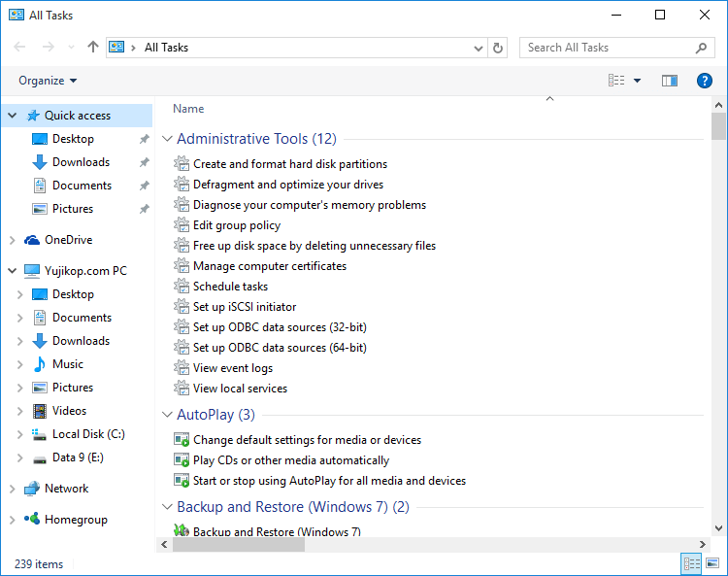728x576 pixels.
Task: Expand the OneDrive tree node
Action: (x=13, y=240)
